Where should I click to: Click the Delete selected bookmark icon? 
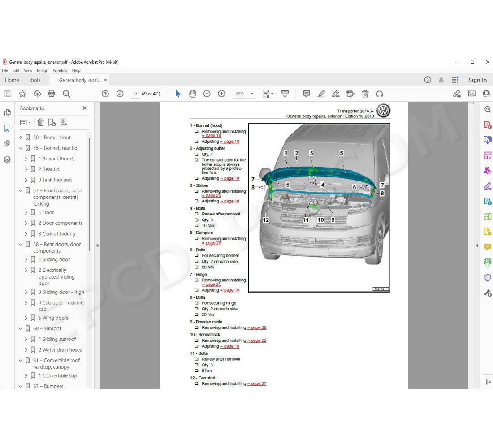41,122
